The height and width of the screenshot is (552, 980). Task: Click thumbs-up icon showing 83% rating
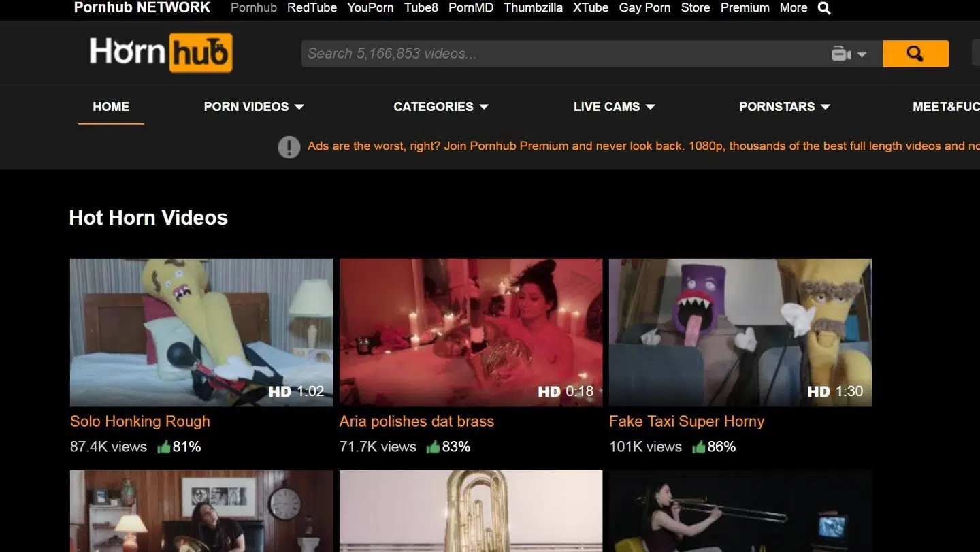pos(433,447)
